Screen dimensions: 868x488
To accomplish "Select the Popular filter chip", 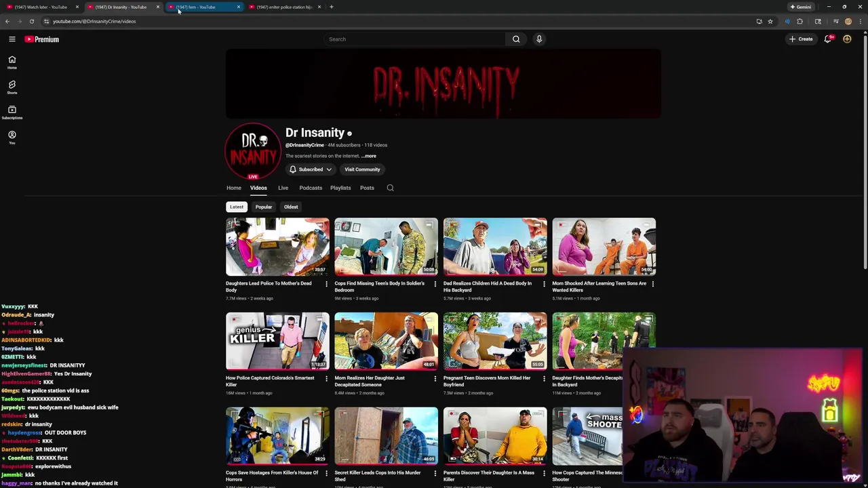I will click(x=264, y=207).
